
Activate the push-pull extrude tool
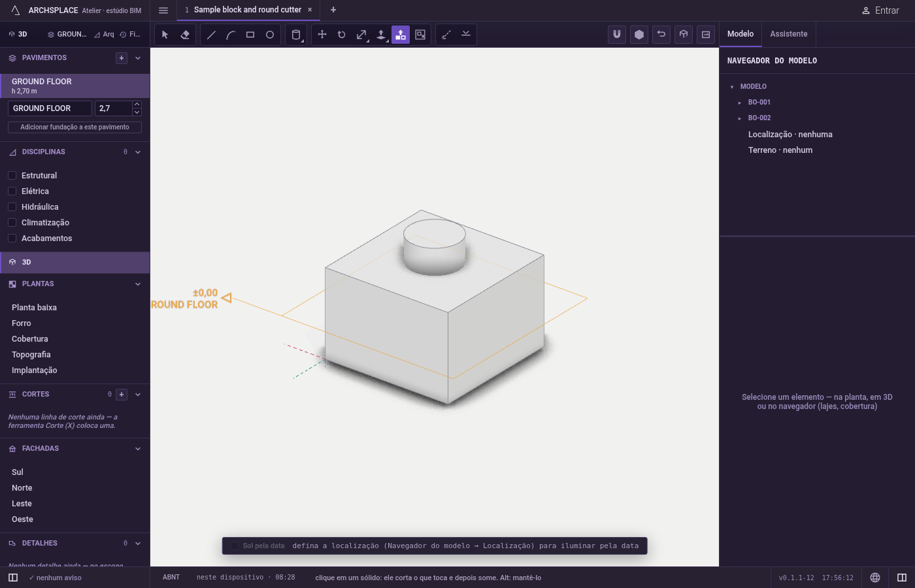(x=381, y=35)
